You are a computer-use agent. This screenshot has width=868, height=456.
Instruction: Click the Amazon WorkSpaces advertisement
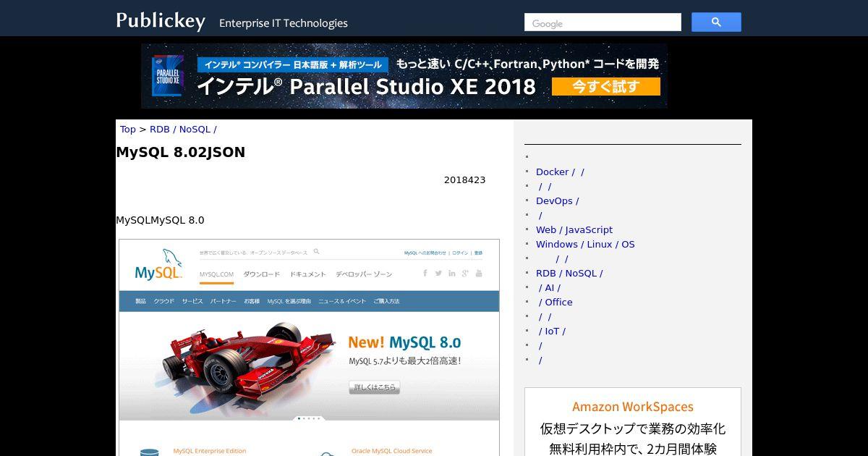tap(633, 422)
